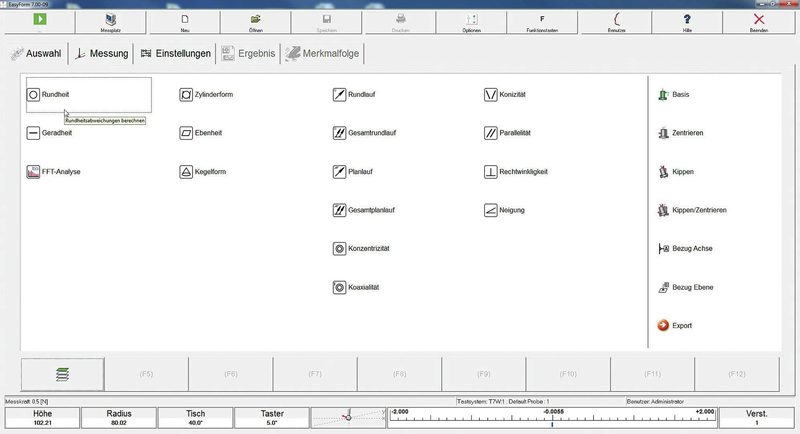
Task: Click the Zylinderform cylinder icon
Action: [186, 95]
